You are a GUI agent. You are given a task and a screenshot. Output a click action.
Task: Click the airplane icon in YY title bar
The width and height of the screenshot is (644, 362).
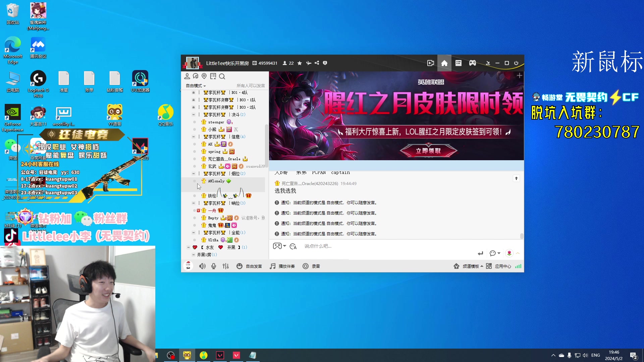coord(309,63)
